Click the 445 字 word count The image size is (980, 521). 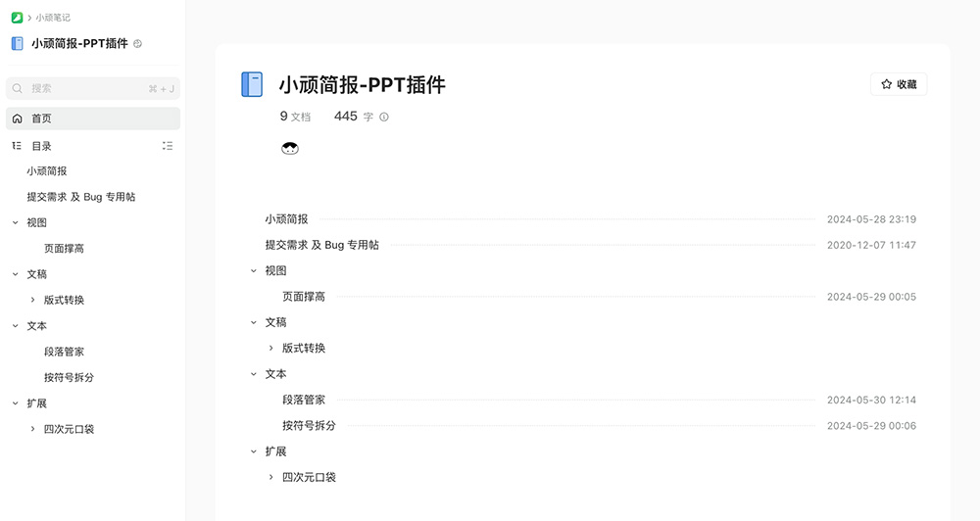tap(354, 117)
